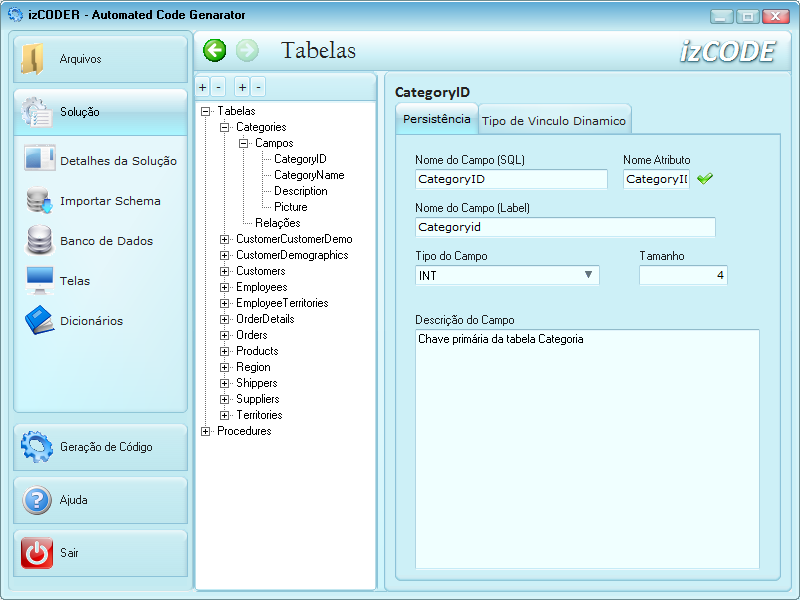This screenshot has width=800, height=600.
Task: Click the first minus tree toolbar button
Action: click(218, 87)
